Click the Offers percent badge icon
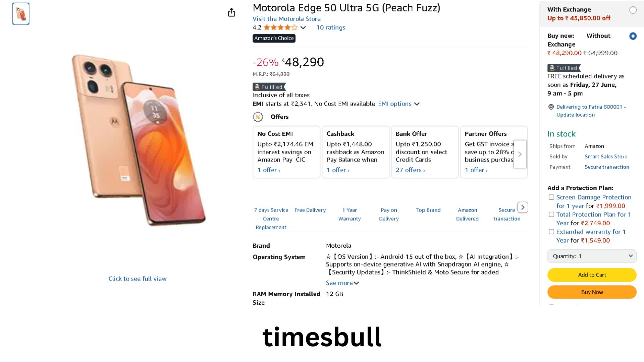The width and height of the screenshot is (644, 362). 258,117
